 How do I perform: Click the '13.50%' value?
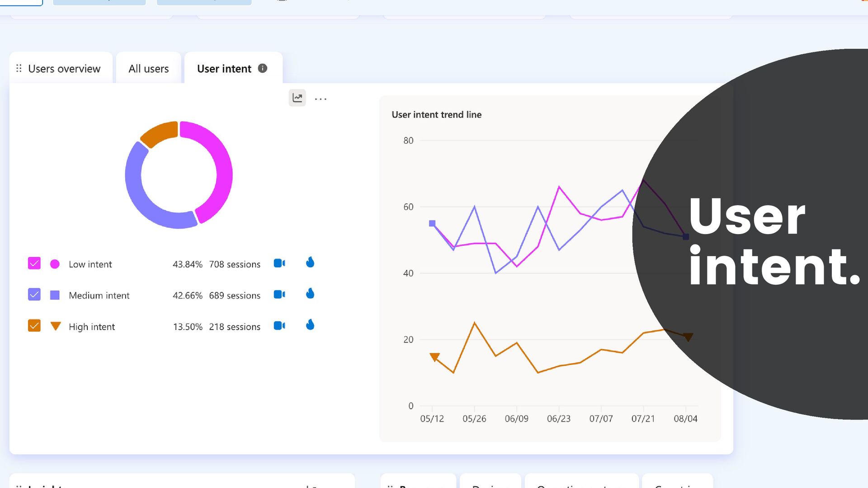(x=188, y=327)
